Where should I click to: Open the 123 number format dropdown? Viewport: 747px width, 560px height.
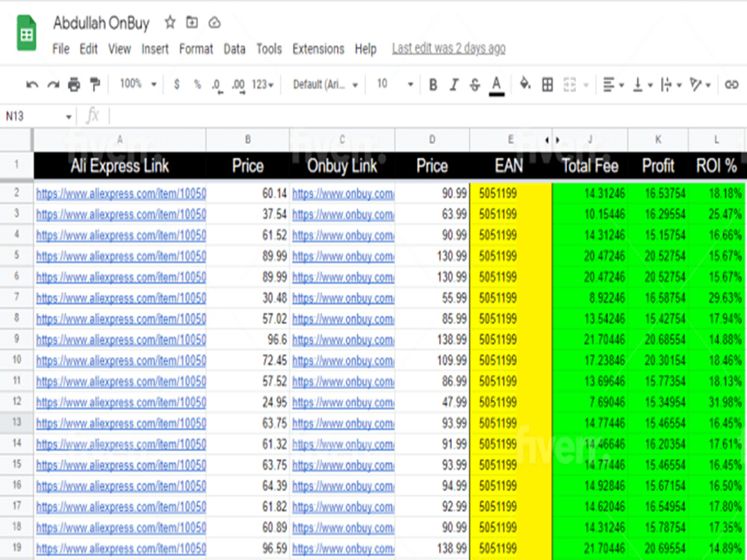point(262,85)
